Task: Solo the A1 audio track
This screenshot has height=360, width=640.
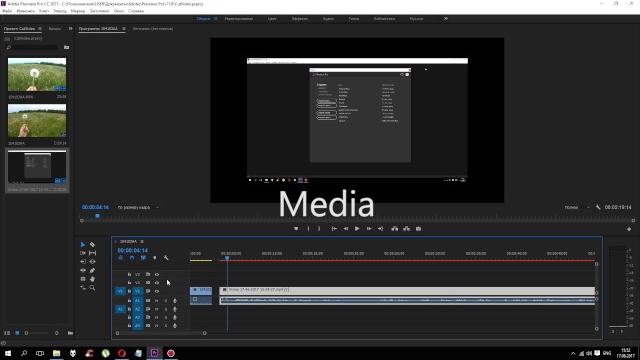Action: pyautogui.click(x=166, y=301)
